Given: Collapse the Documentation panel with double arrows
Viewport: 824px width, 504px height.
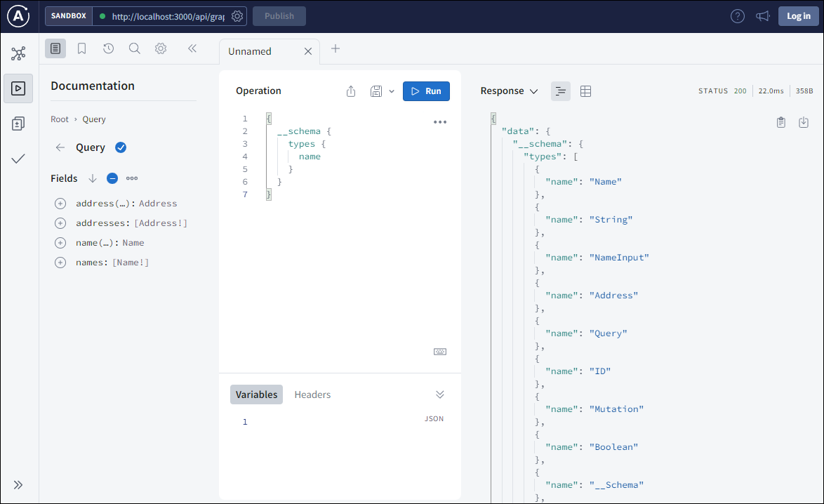Looking at the screenshot, I should point(192,49).
